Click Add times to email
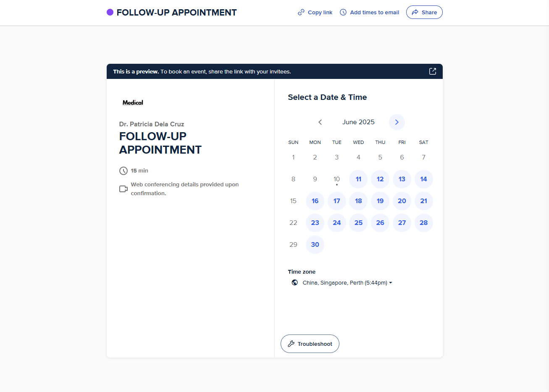Screen dimensions: 549x392 (369, 12)
